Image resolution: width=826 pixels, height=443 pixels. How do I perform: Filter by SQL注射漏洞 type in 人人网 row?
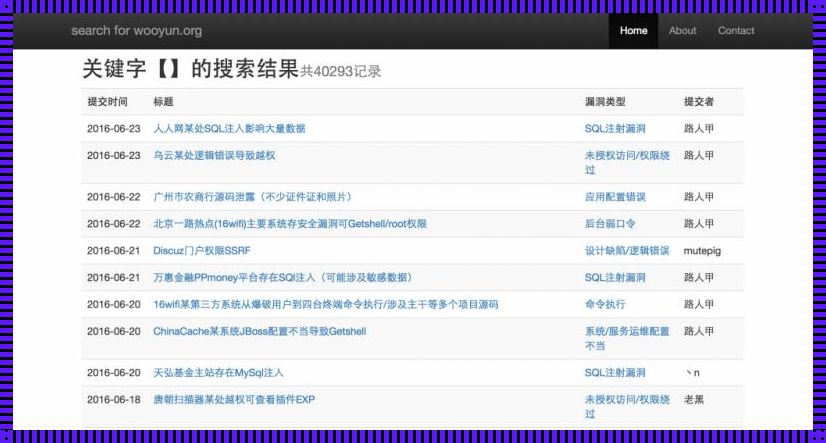pos(615,129)
